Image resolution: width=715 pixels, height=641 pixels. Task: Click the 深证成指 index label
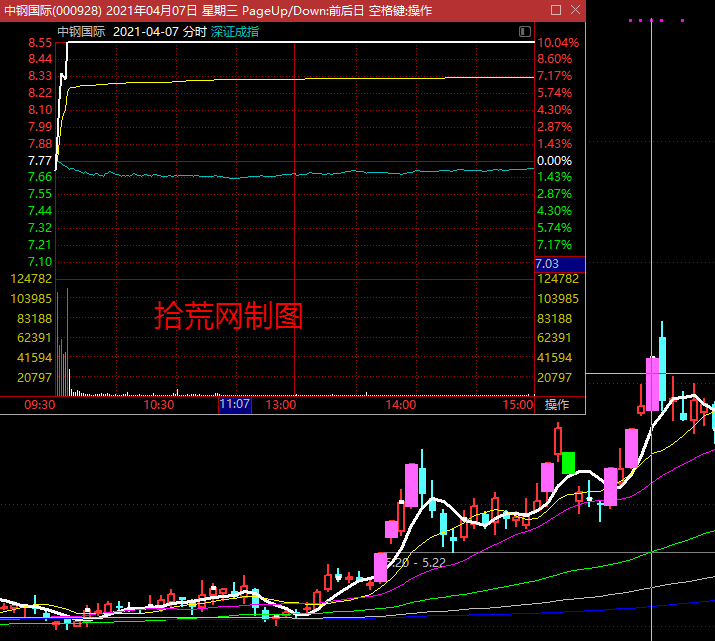point(234,32)
